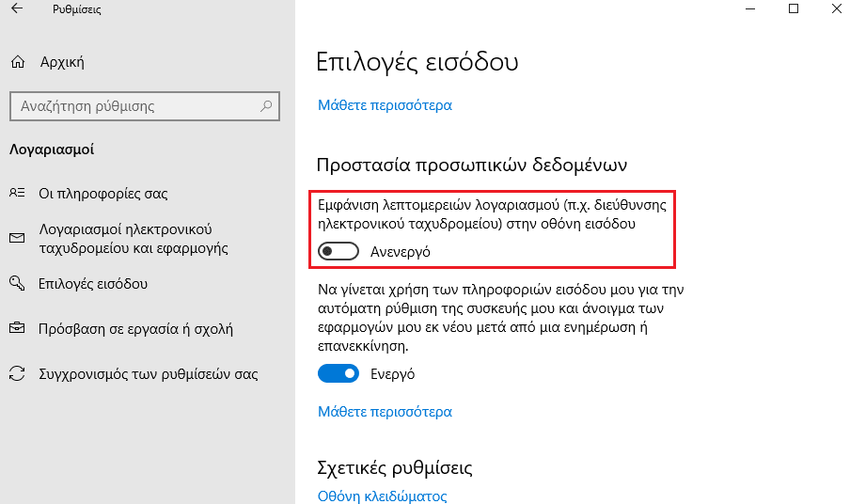
Task: Click Μάθετε περισσότερα below the Ενεργό toggle
Action: (x=385, y=412)
